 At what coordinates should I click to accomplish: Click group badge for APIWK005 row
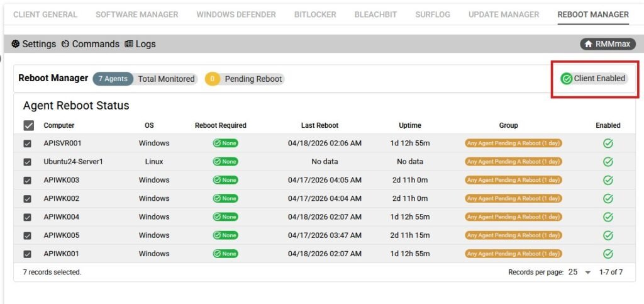[x=513, y=235]
